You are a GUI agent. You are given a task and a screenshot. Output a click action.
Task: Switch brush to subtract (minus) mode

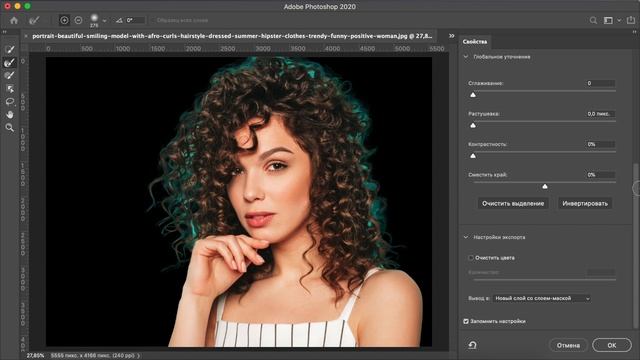tap(78, 20)
